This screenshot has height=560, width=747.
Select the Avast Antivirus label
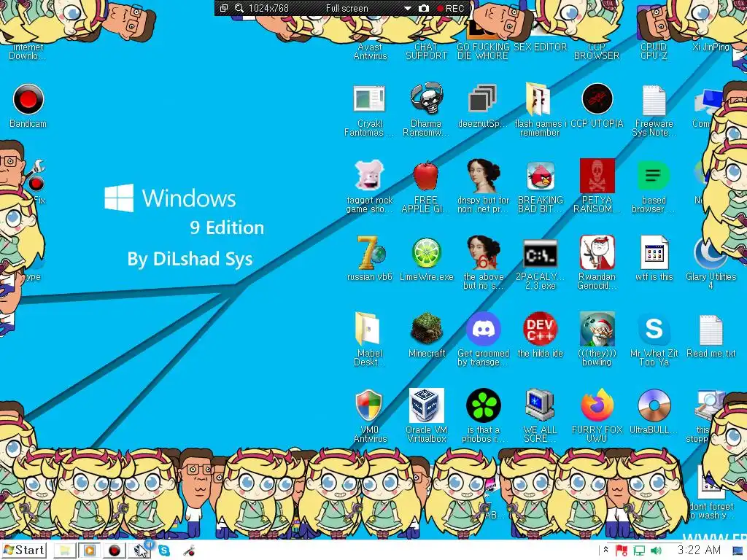click(370, 52)
